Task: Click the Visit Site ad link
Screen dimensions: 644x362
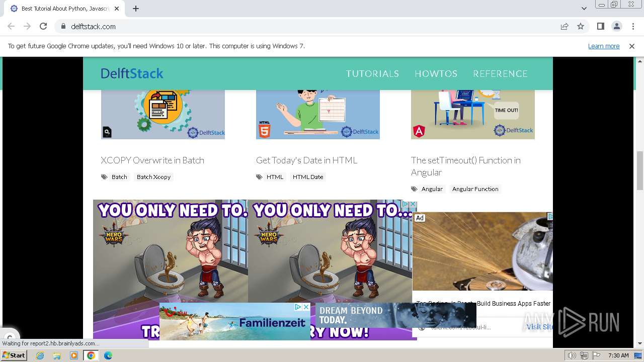Action: click(539, 327)
